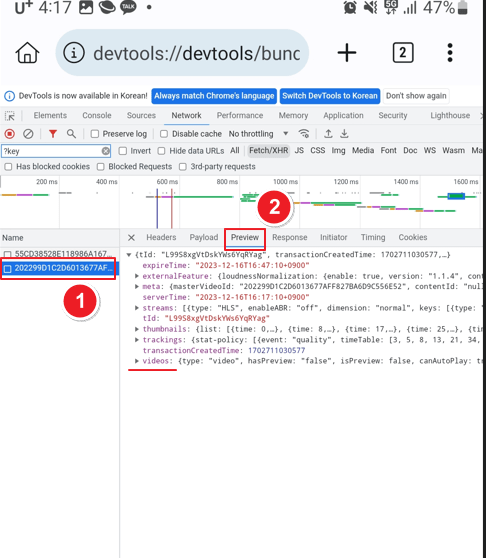Image resolution: width=486 pixels, height=558 pixels.
Task: Click the selected range in timeline overview
Action: (x=456, y=196)
